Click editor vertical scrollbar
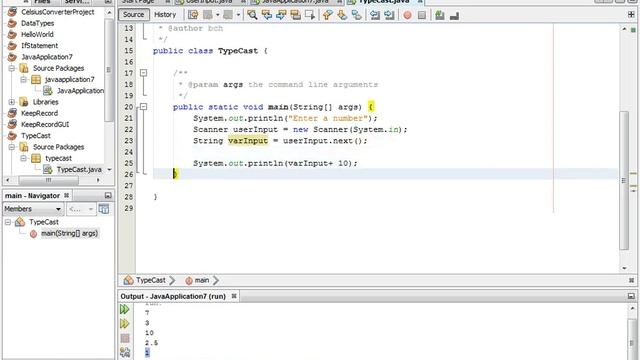The height and width of the screenshot is (360, 640). point(624,180)
